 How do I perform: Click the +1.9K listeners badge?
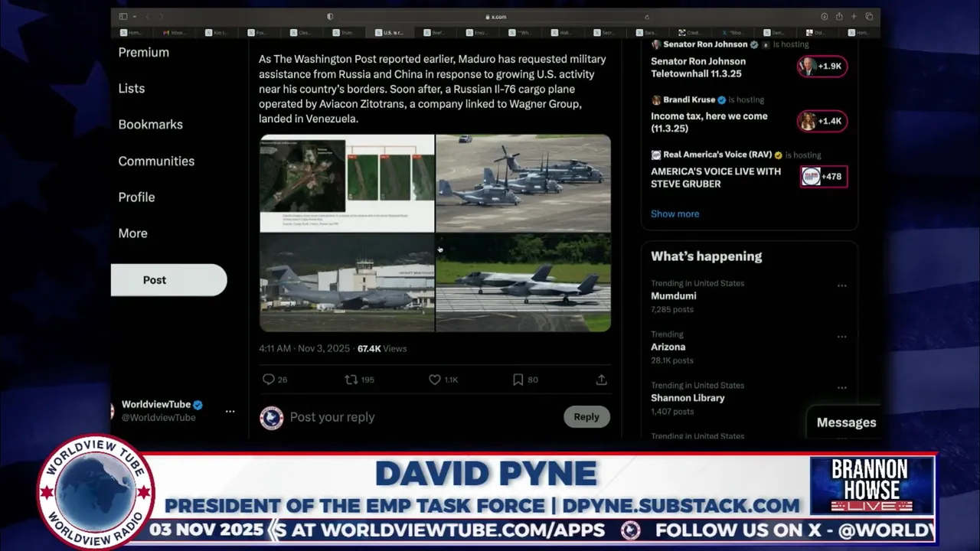pyautogui.click(x=822, y=67)
